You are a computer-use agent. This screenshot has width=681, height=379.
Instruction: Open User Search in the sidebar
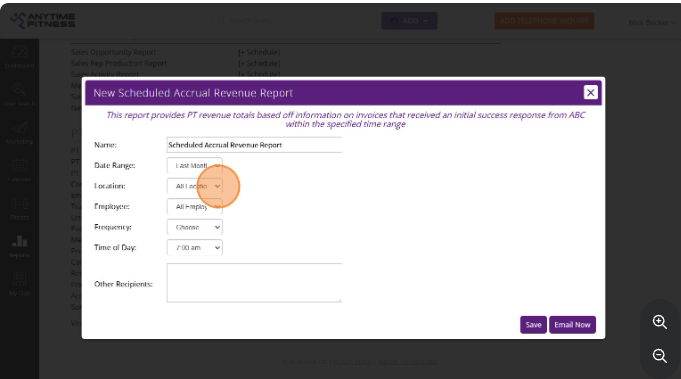pos(20,95)
